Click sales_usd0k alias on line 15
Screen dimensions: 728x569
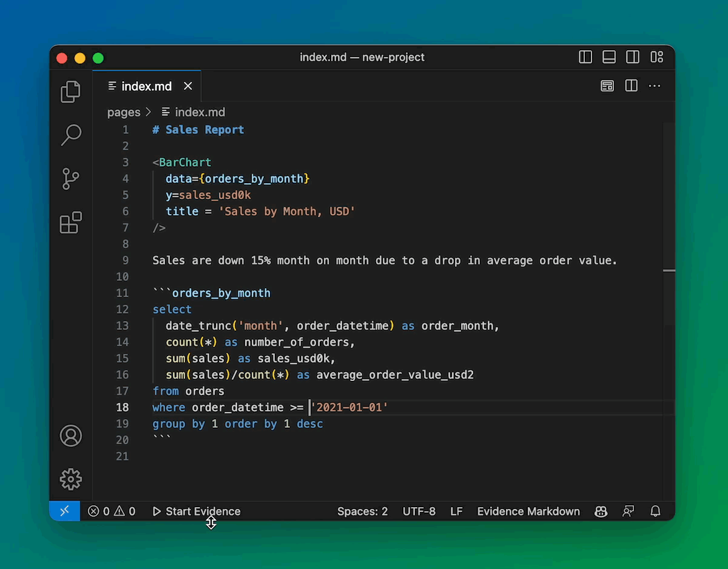(x=294, y=359)
